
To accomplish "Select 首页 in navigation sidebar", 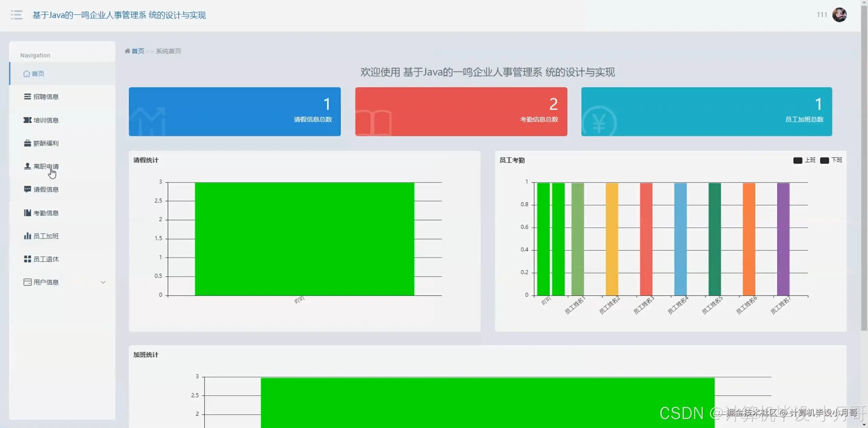I will click(38, 74).
